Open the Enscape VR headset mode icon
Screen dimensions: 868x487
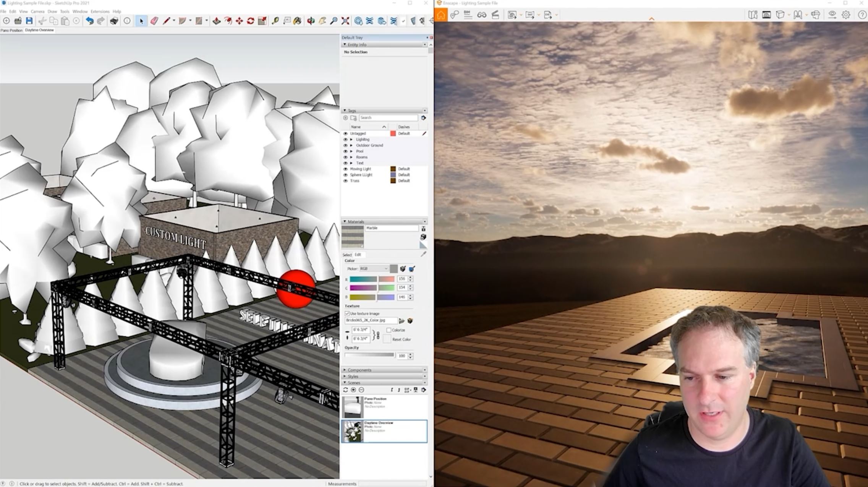click(x=815, y=15)
